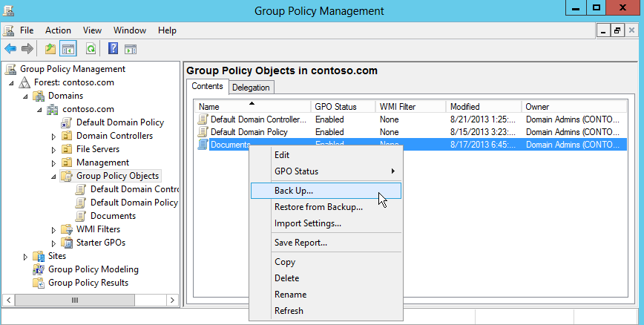
Task: Click the Up one level folder icon
Action: point(50,49)
